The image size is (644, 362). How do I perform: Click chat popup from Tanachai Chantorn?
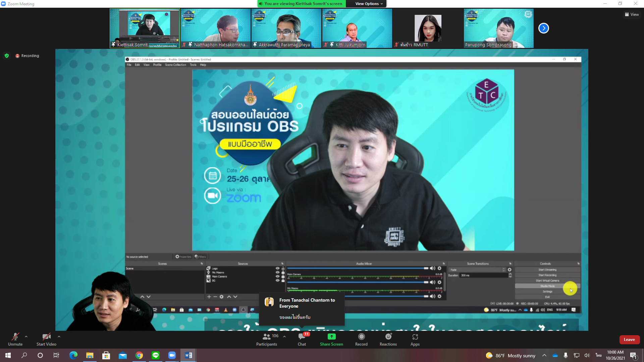[x=302, y=308]
